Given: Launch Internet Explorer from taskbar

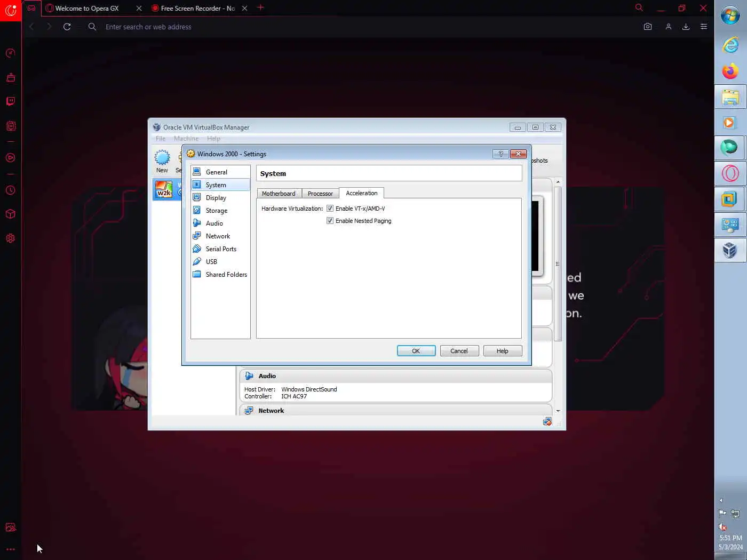Looking at the screenshot, I should 730,45.
